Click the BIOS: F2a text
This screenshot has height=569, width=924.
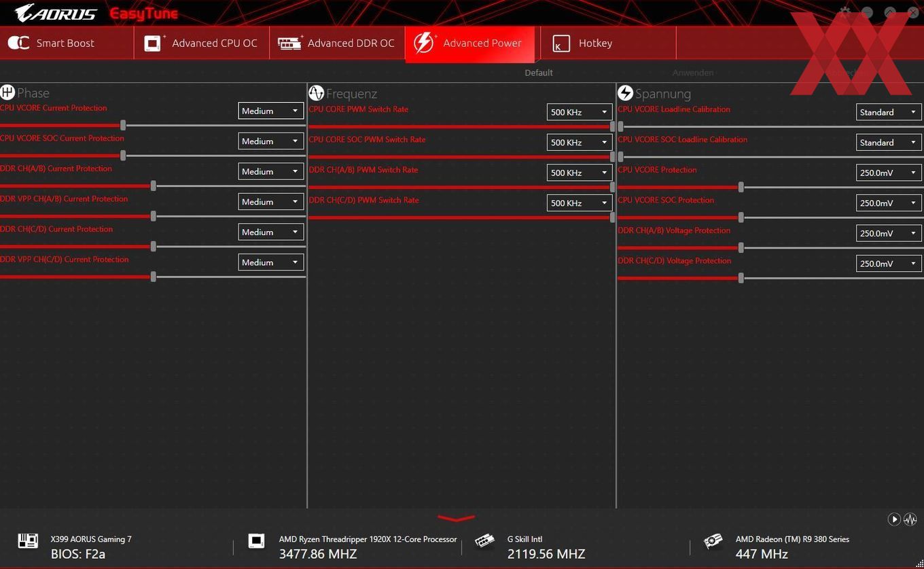click(x=78, y=554)
